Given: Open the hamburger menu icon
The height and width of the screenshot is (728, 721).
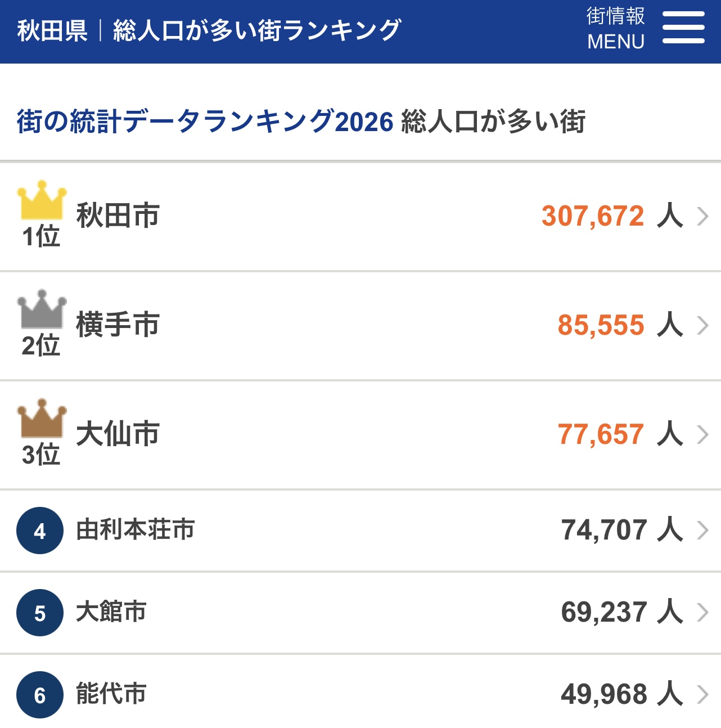Looking at the screenshot, I should pyautogui.click(x=683, y=28).
